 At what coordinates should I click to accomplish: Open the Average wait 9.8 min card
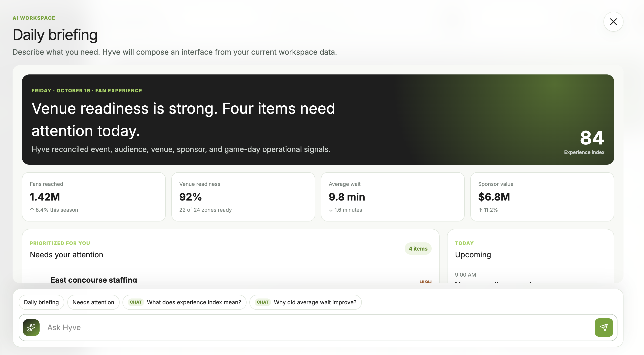pyautogui.click(x=393, y=197)
